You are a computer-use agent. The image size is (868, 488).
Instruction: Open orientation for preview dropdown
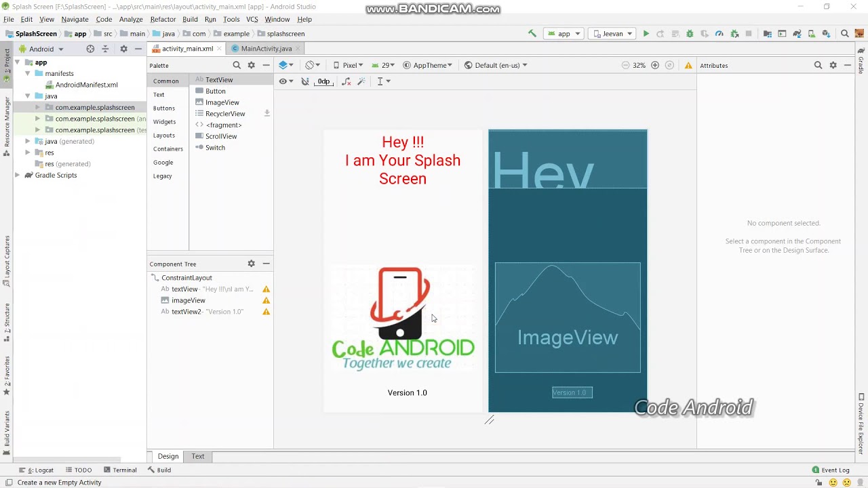[313, 65]
